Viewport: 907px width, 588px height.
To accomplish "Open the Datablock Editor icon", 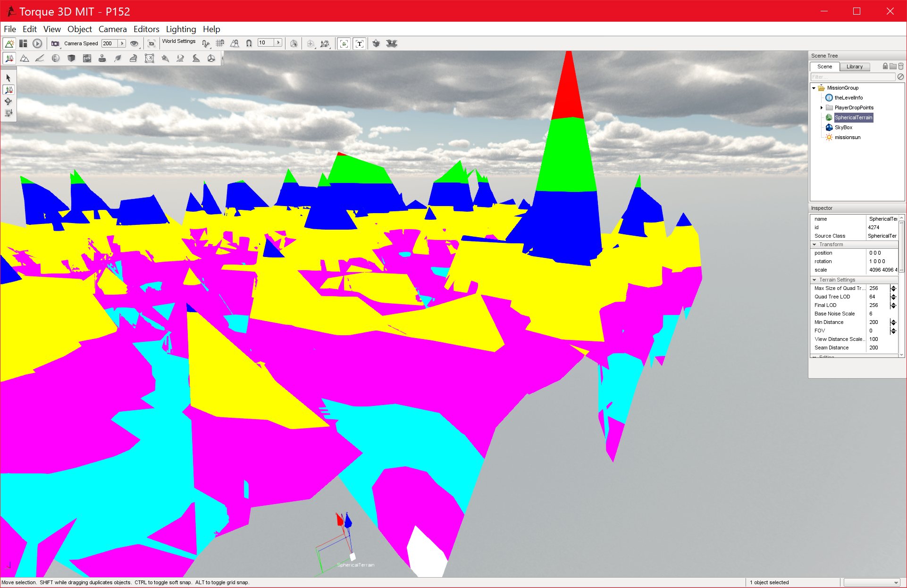I will click(87, 58).
